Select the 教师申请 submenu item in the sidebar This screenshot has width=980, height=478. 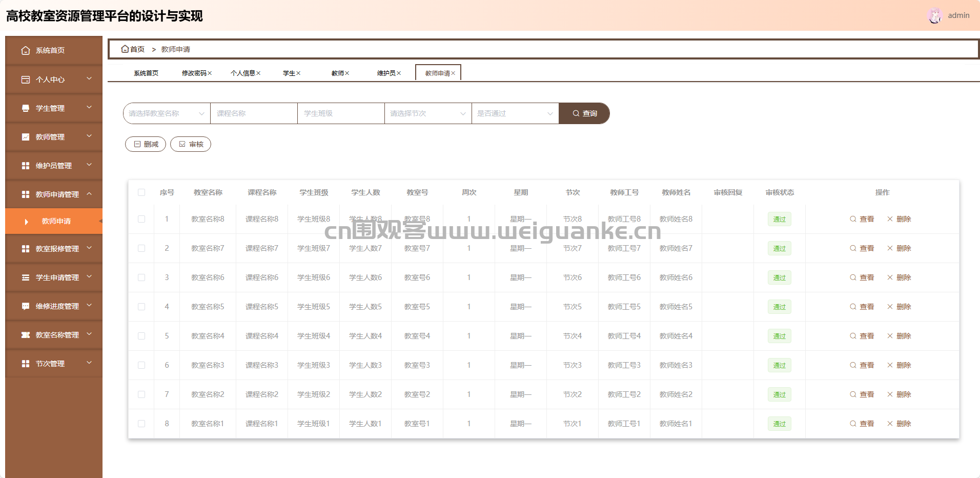[56, 221]
